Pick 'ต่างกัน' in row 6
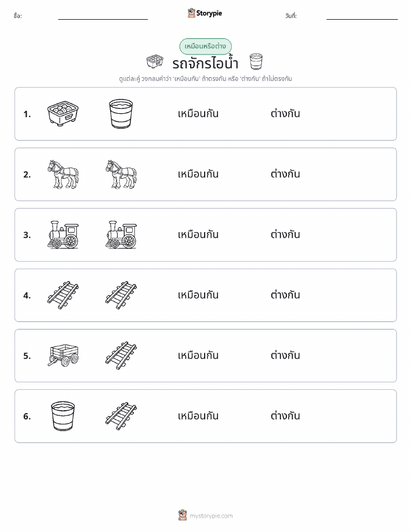411x532 pixels. click(285, 415)
